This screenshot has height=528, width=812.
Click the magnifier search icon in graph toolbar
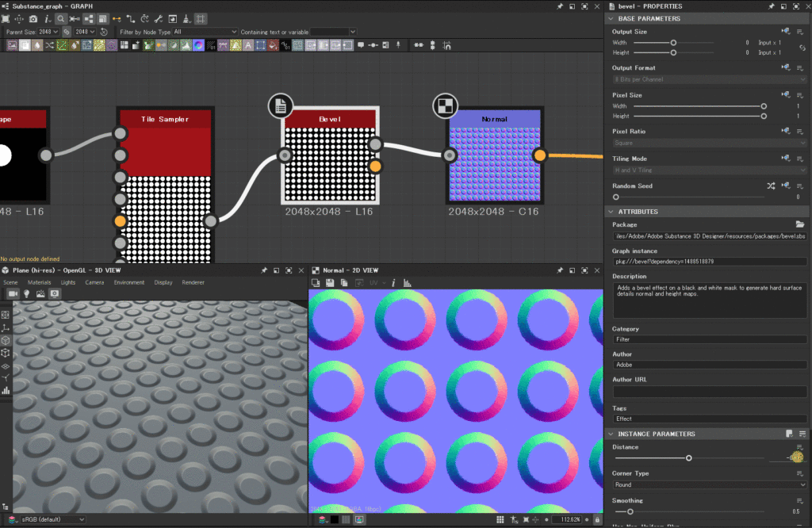pos(61,19)
